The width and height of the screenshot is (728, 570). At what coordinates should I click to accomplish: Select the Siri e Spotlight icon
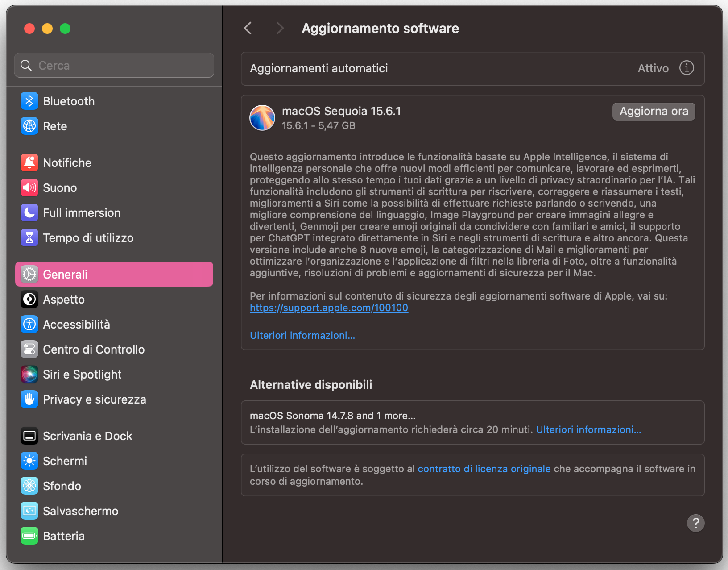29,374
